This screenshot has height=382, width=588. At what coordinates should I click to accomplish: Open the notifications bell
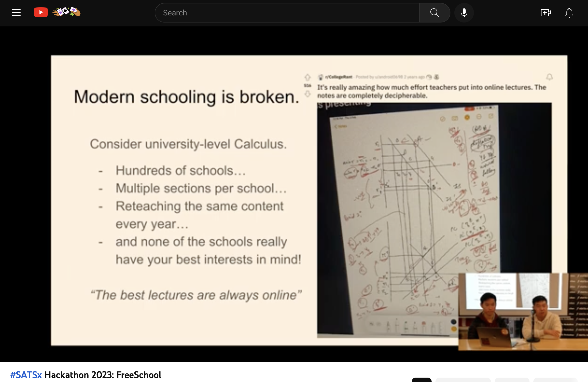point(569,12)
